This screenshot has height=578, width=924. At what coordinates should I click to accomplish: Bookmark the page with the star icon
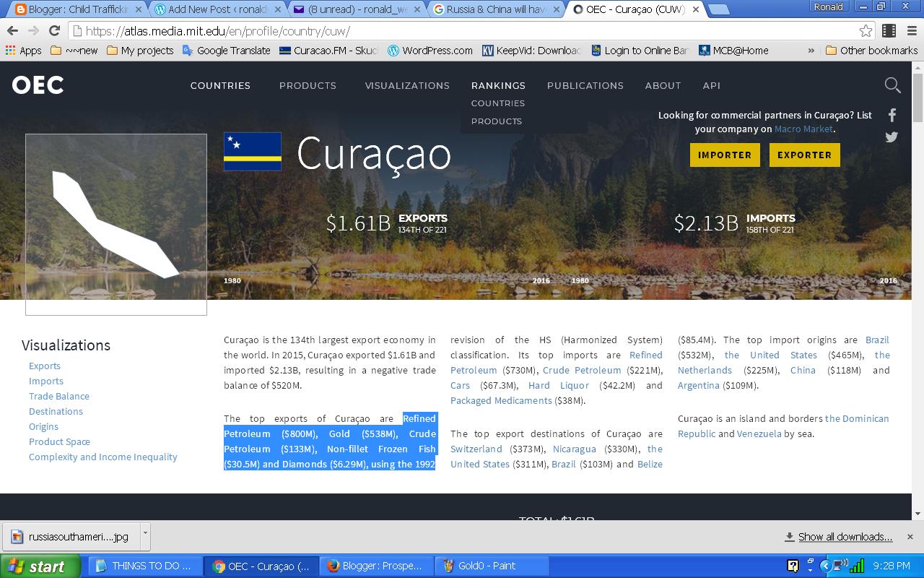tap(866, 31)
